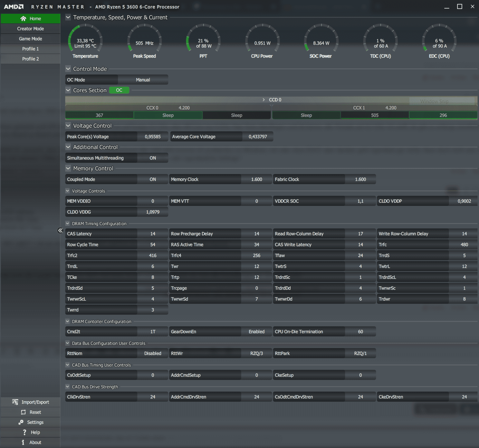Select core showing 367 MHz

click(99, 115)
